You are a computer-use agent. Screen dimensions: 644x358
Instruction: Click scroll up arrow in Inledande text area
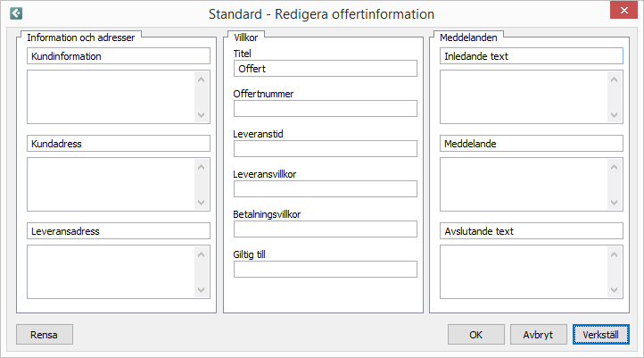pos(614,79)
